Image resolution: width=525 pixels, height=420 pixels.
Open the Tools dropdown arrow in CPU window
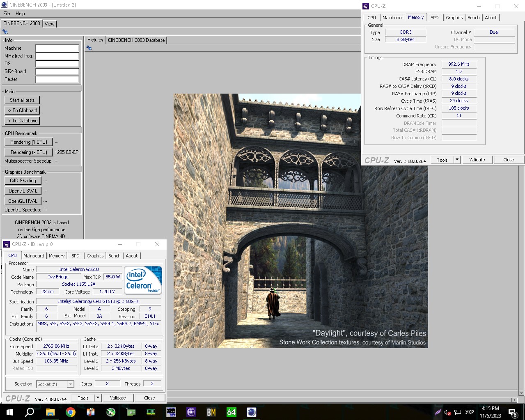[98, 398]
